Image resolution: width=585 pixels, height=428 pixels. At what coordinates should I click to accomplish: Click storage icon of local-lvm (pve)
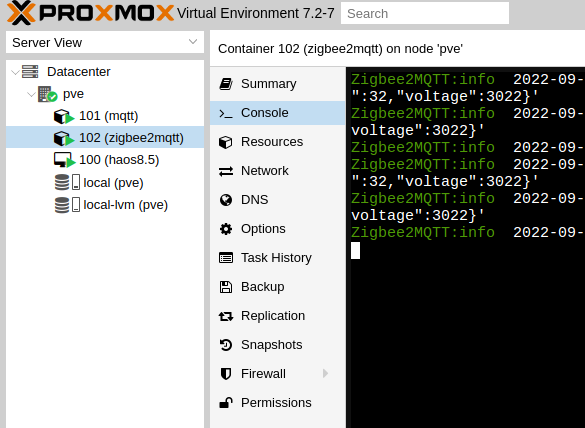click(67, 205)
